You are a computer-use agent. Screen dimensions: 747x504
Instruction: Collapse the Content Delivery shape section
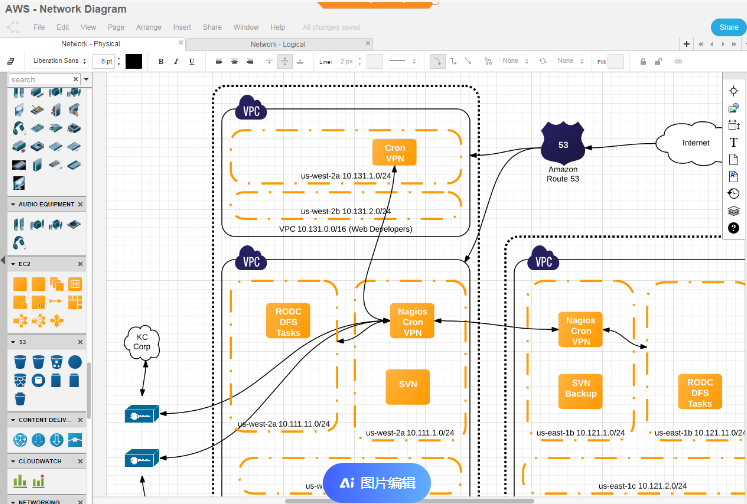pos(13,420)
